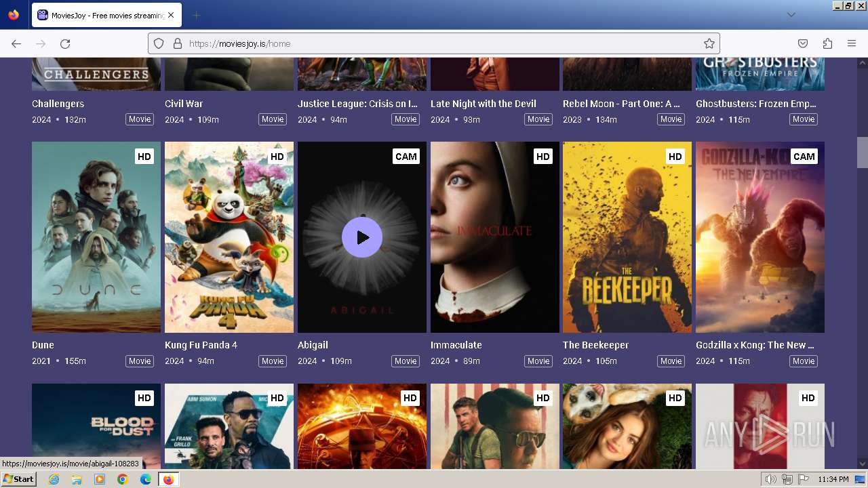Click the HD badge on Immaculate poster
Image resolution: width=868 pixels, height=488 pixels.
(543, 157)
